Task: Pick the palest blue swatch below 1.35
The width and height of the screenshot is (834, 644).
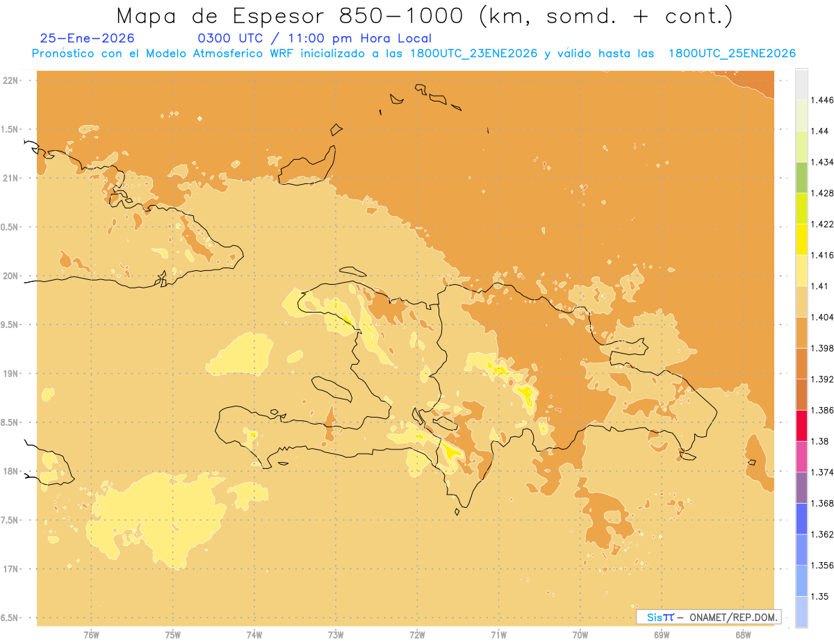Action: pyautogui.click(x=801, y=611)
